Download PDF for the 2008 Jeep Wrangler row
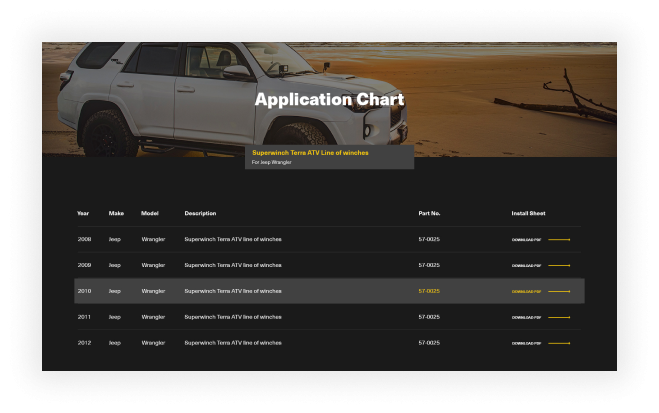This screenshot has width=659, height=413. [x=526, y=240]
